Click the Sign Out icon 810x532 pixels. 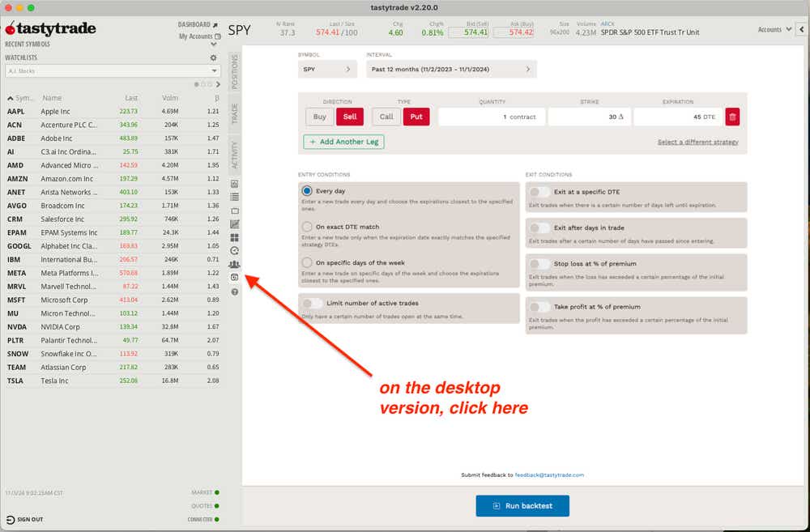(11, 520)
